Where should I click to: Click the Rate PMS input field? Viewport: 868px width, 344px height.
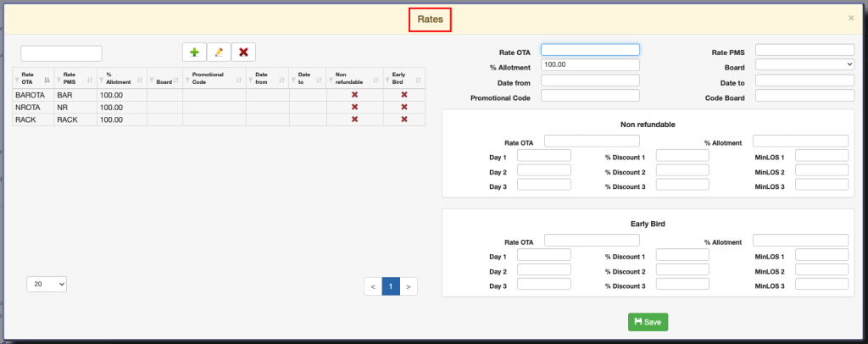(x=804, y=49)
